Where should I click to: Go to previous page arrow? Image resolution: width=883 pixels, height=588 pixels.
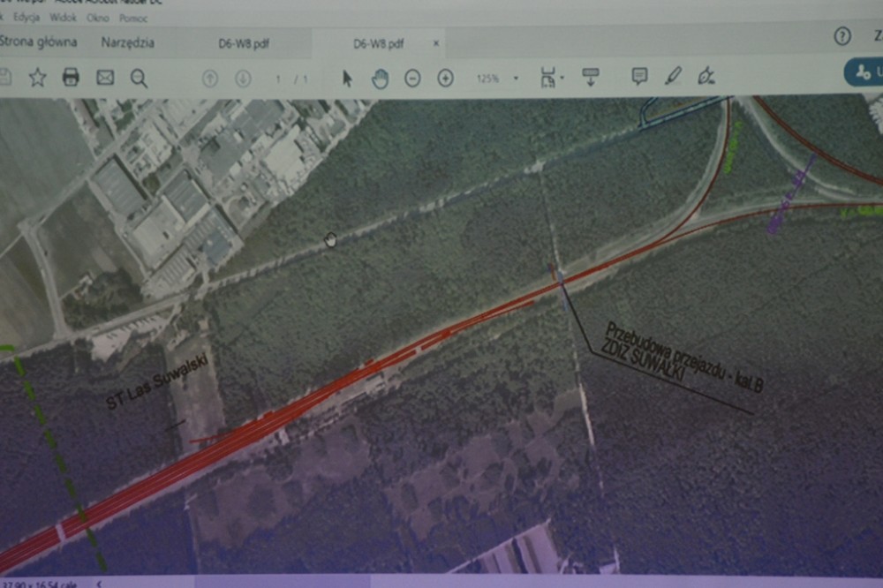click(209, 79)
